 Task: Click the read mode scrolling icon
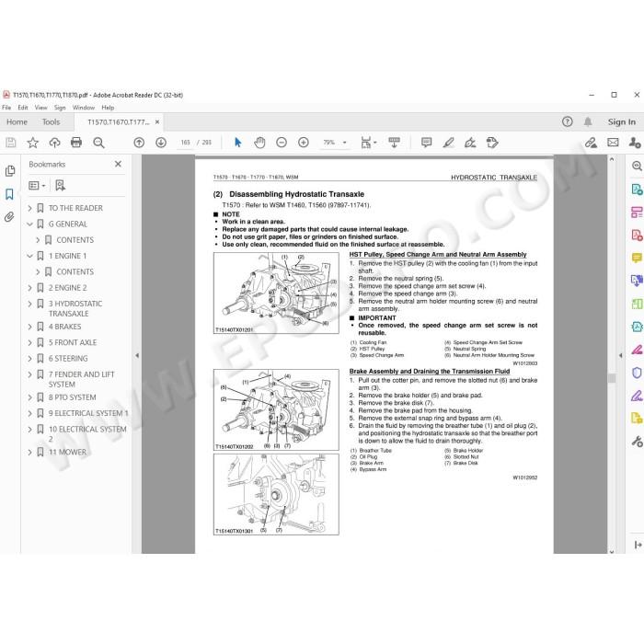395,143
